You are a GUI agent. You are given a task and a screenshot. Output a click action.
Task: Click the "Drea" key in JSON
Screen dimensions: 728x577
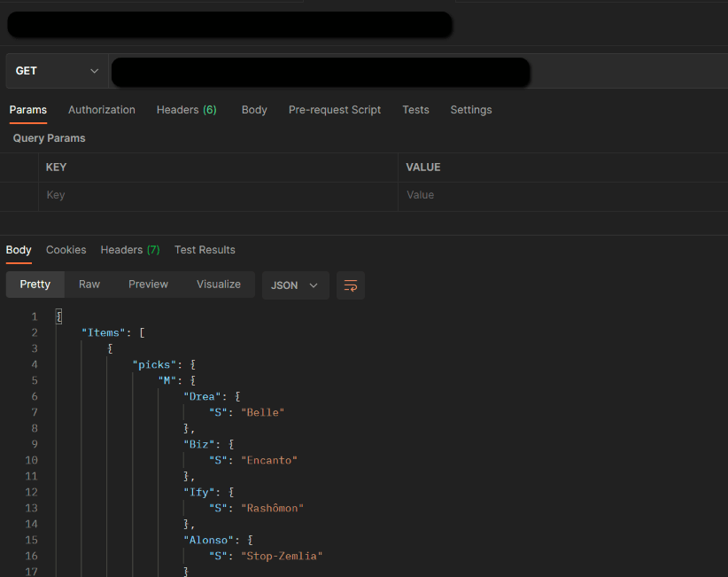[x=202, y=397]
